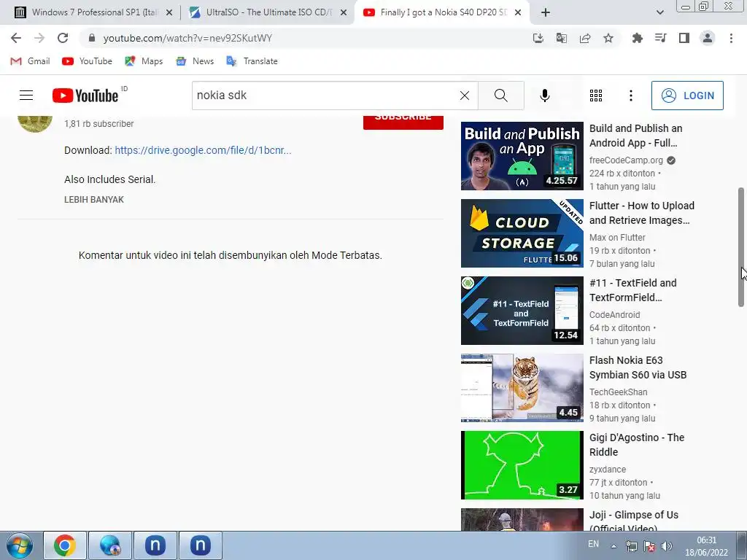Open Flutter How to Upload title
Viewport: 747px width, 560px height.
pyautogui.click(x=642, y=213)
